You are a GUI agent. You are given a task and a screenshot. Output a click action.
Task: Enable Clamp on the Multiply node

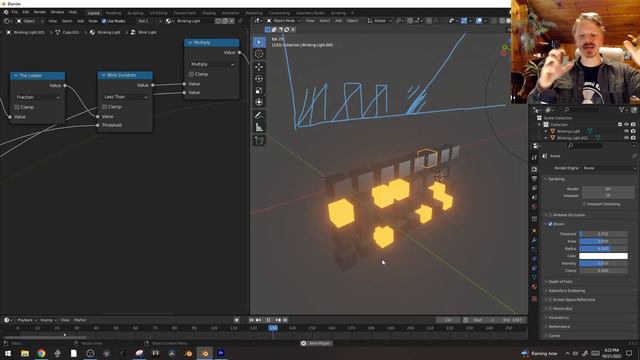(191, 74)
